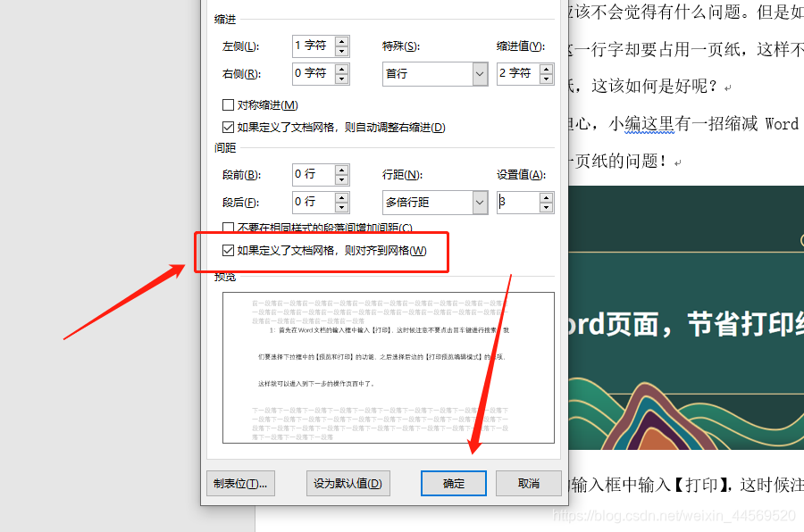This screenshot has height=532, width=804.
Task: Click left indent field showing 1 字符
Action: coord(314,46)
